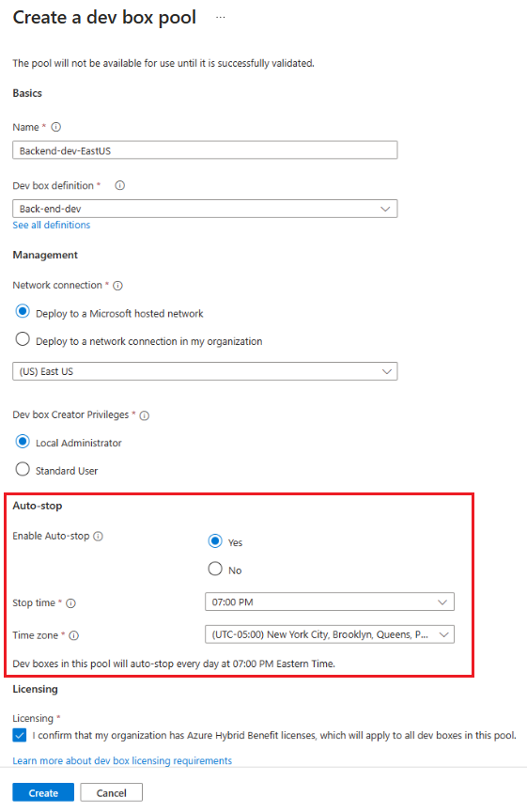Click the Create button
The height and width of the screenshot is (812, 527).
click(43, 793)
